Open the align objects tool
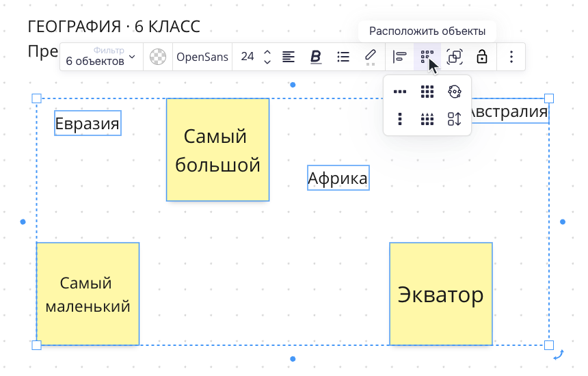 [x=400, y=57]
